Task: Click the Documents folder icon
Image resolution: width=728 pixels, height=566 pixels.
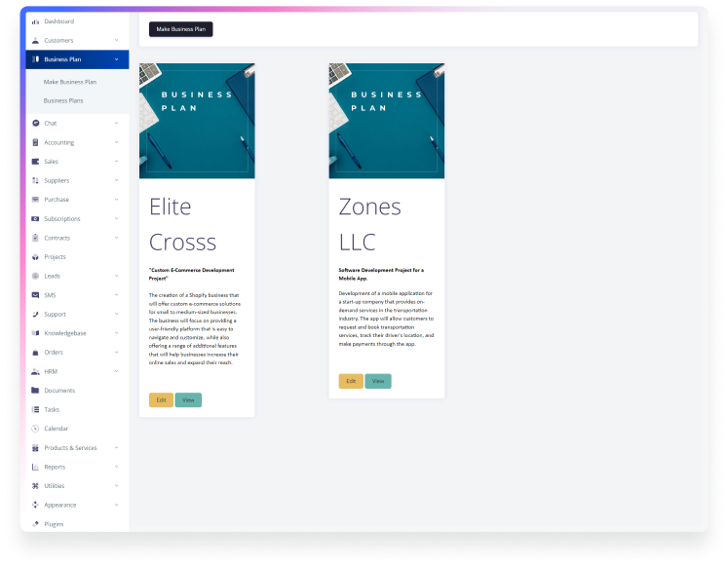Action: [x=35, y=391]
